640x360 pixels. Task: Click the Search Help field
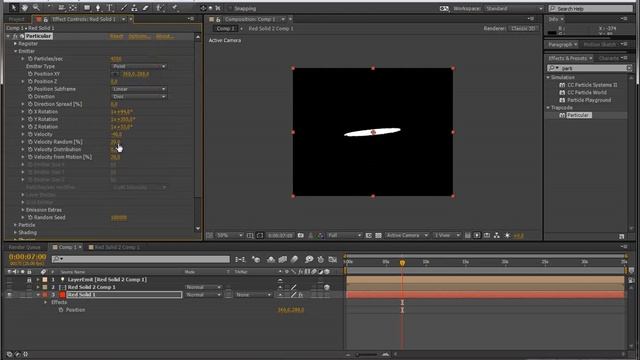tap(591, 8)
